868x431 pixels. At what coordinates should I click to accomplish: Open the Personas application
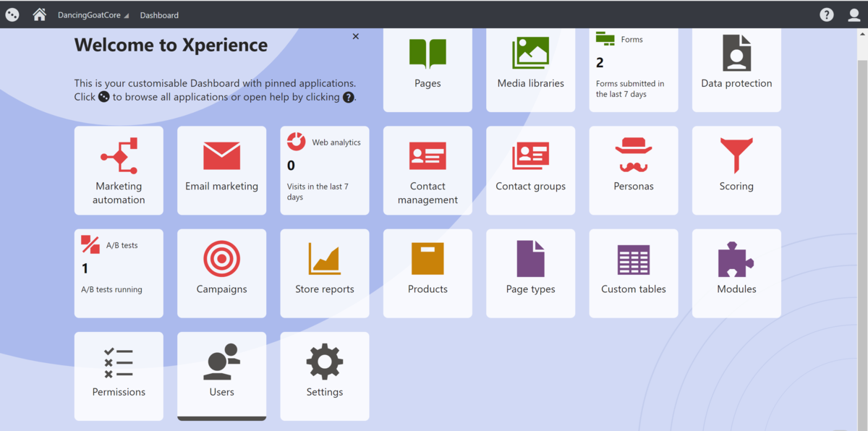click(634, 171)
